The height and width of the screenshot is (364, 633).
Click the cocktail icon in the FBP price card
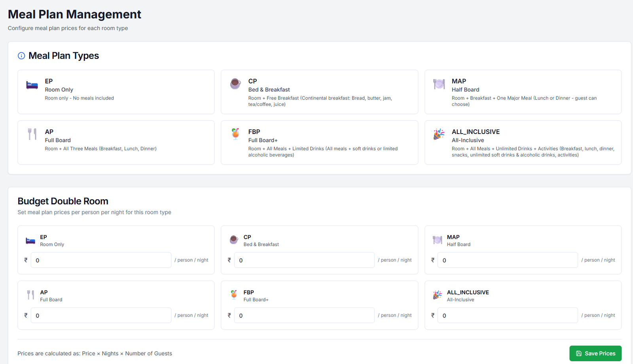point(234,295)
